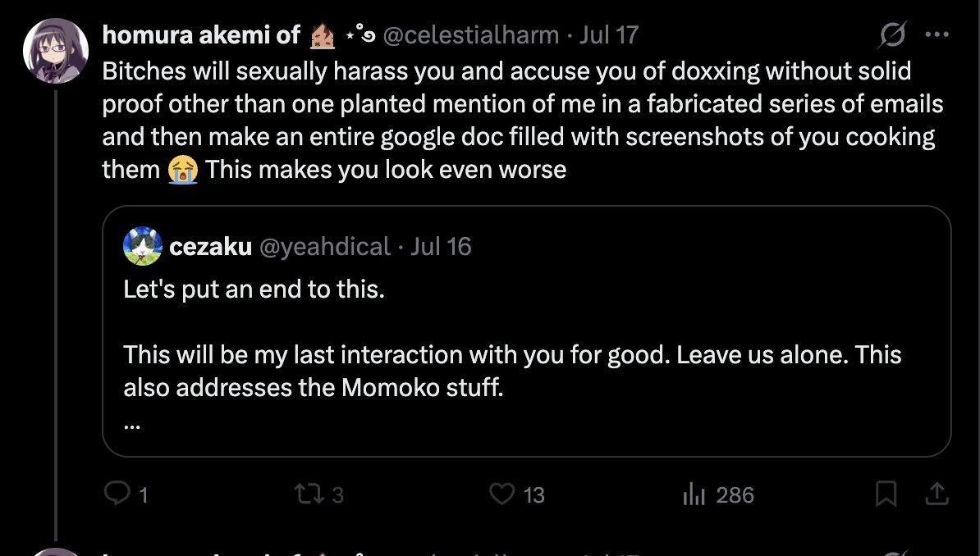Open the Jul 16 quoted timestamp
Image resolution: width=980 pixels, height=556 pixels.
[x=441, y=247]
